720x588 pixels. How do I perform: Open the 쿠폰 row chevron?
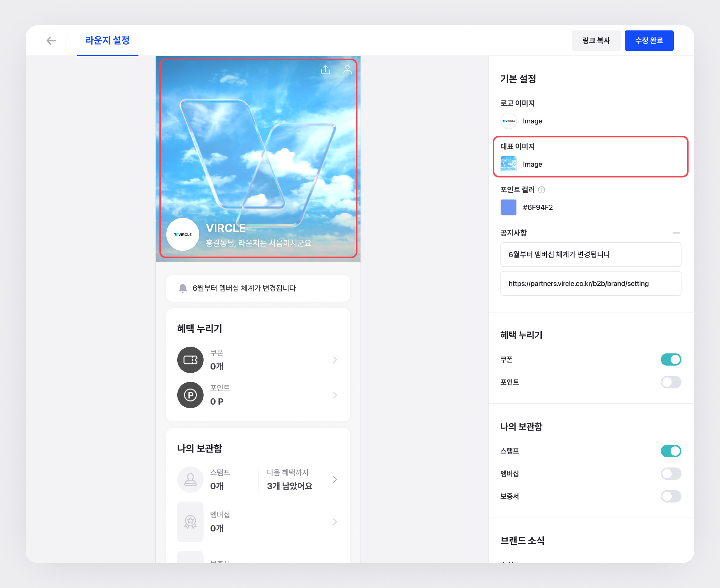335,360
